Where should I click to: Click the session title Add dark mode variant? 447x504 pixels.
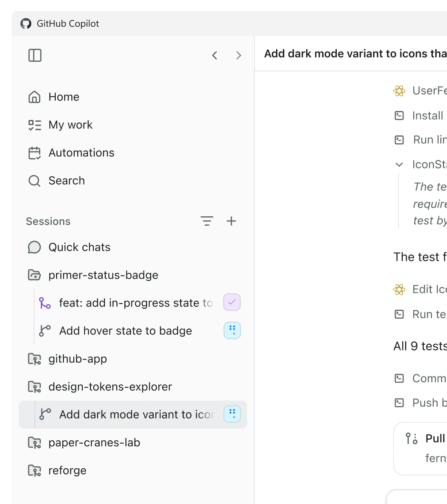(355, 54)
